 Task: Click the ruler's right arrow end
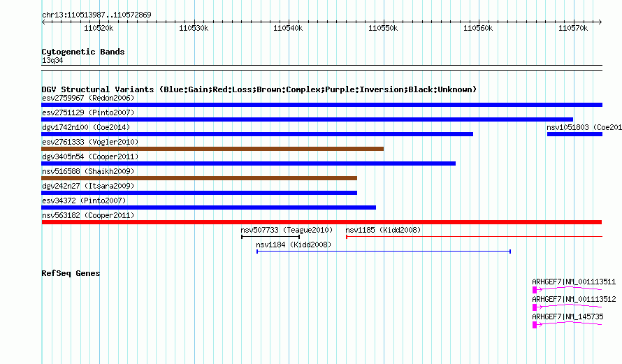pyautogui.click(x=600, y=22)
